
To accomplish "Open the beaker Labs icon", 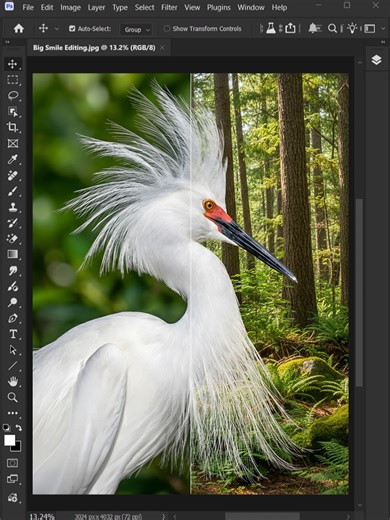I will coord(271,28).
